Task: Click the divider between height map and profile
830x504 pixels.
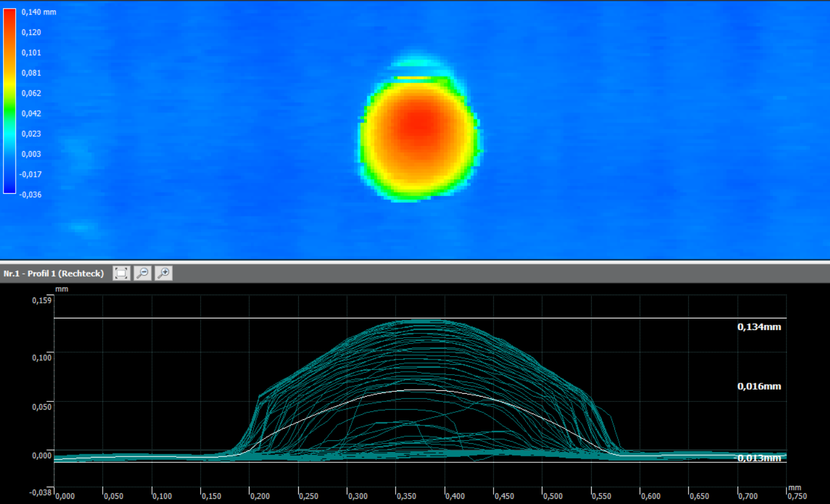Action: click(415, 262)
